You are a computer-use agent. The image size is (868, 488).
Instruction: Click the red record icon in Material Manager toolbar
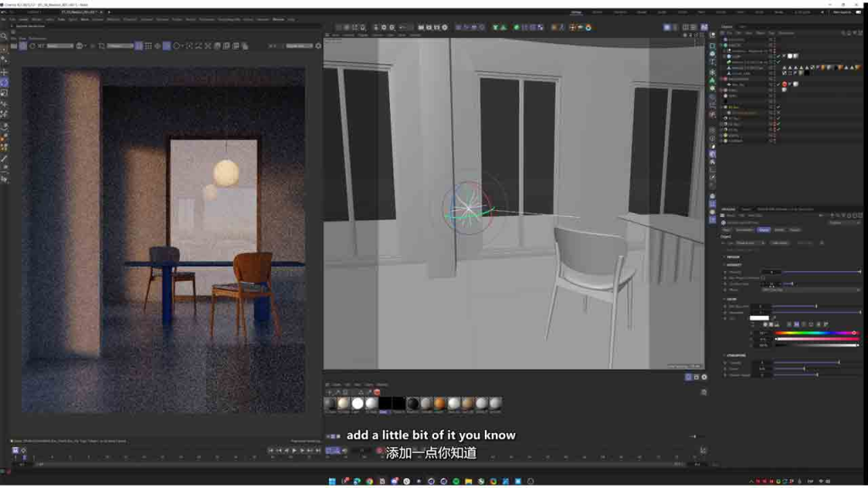[377, 392]
